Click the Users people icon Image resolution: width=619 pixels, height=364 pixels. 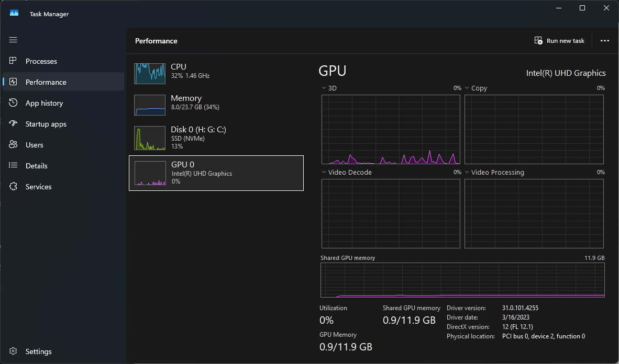(x=13, y=144)
